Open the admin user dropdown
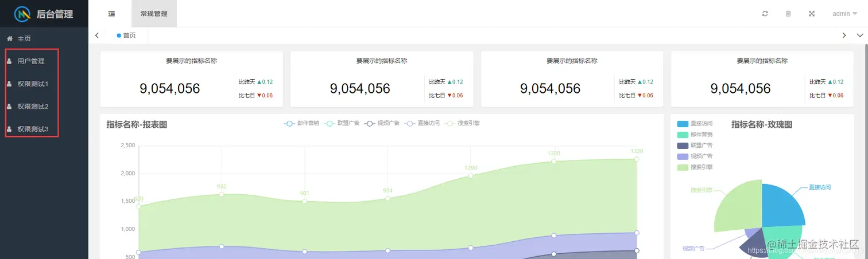 tap(844, 14)
